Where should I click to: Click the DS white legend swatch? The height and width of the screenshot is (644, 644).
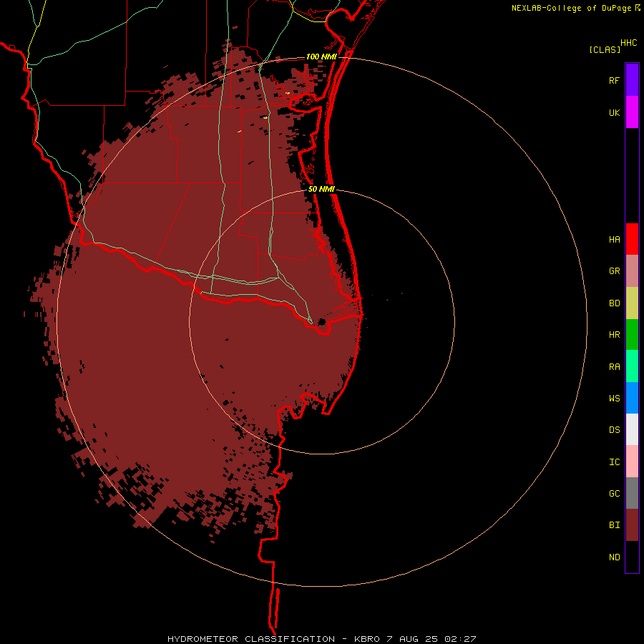pyautogui.click(x=632, y=429)
